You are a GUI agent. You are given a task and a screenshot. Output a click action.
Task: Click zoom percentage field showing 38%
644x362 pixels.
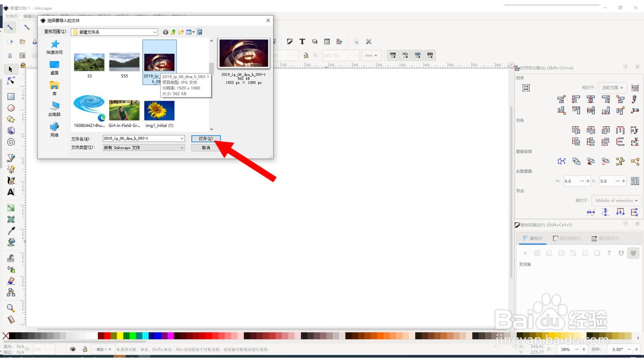(566, 350)
